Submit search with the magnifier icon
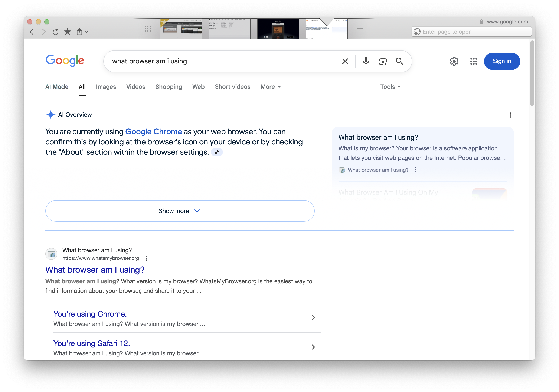 (399, 61)
